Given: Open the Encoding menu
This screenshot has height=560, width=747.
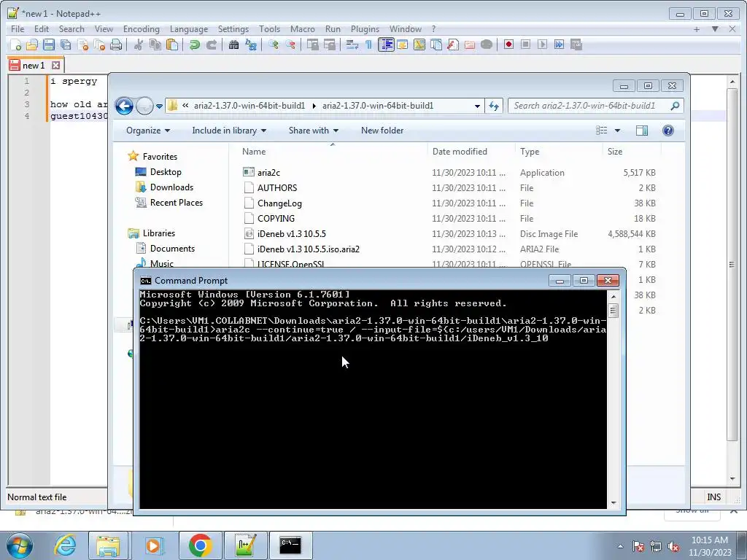Looking at the screenshot, I should 141,29.
